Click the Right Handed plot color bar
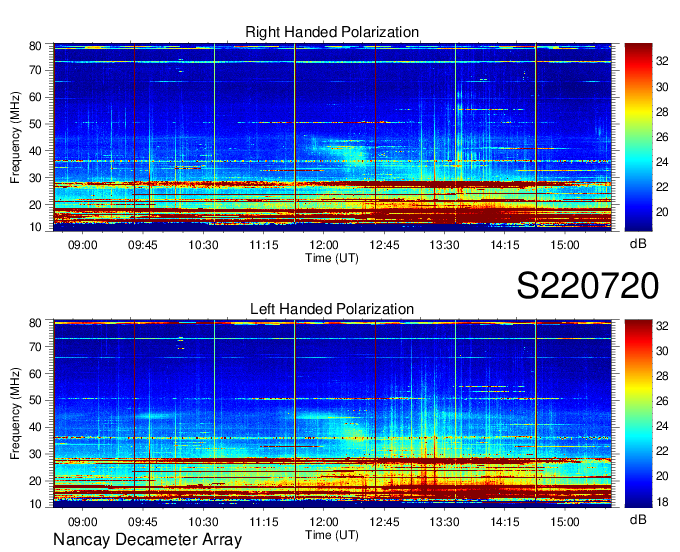The height and width of the screenshot is (552, 680). [638, 137]
